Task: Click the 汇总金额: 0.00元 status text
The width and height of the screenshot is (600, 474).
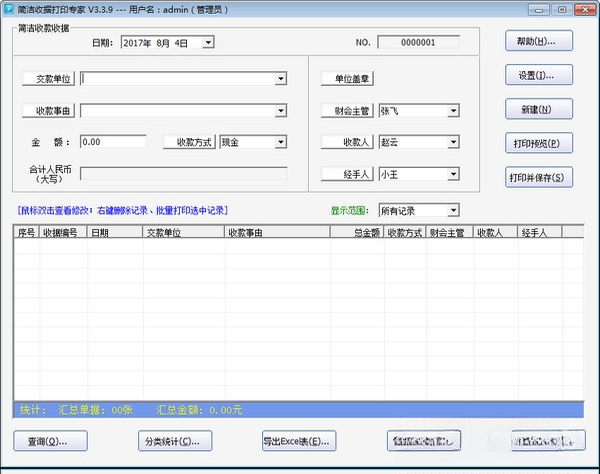Action: (x=199, y=410)
